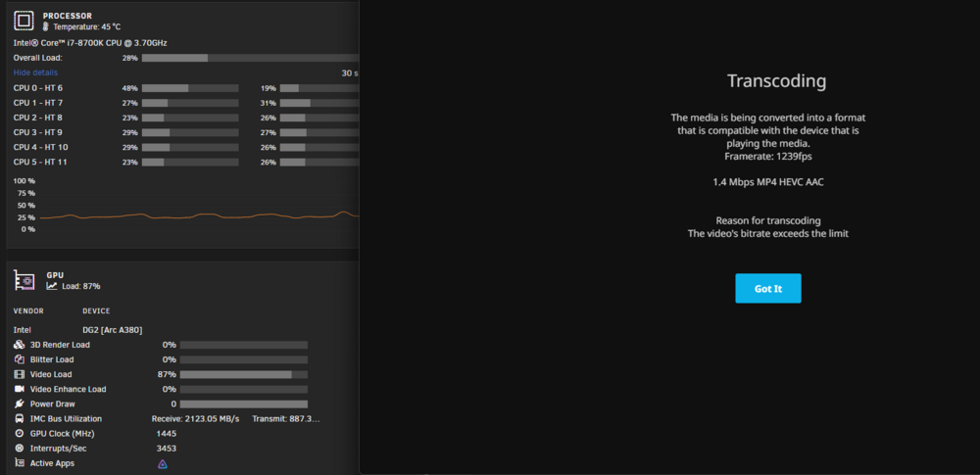
Task: Click the DEVICE column header
Action: 96,310
